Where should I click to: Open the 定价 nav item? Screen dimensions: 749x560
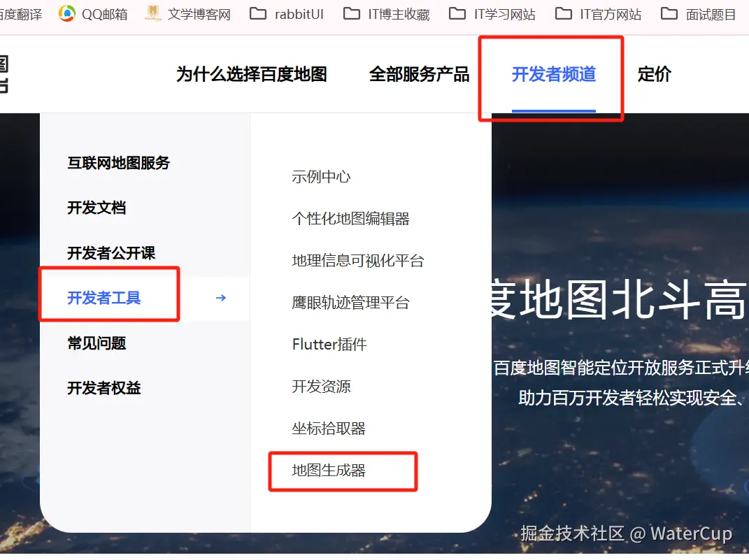655,74
